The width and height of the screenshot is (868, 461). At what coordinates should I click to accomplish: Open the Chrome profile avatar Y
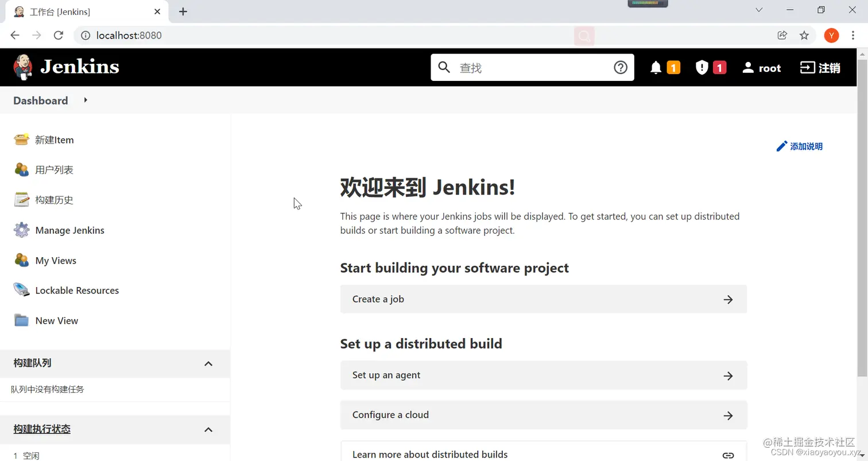pyautogui.click(x=831, y=36)
